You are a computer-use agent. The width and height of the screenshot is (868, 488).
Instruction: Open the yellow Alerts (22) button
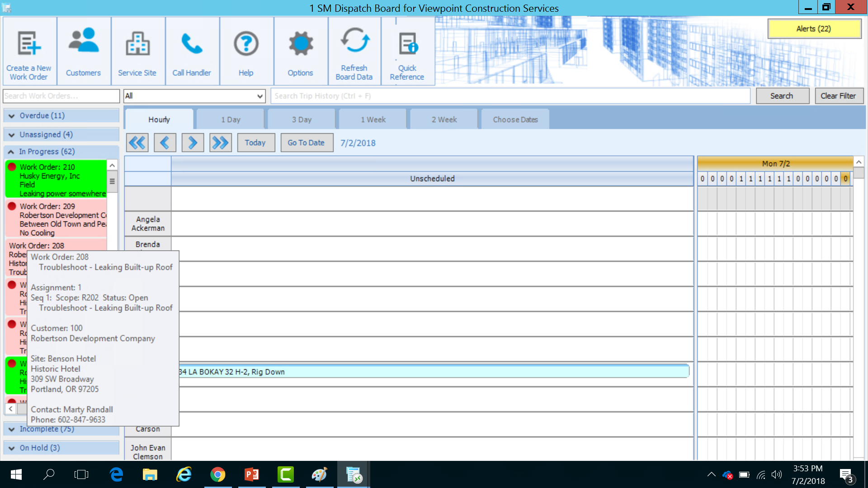click(813, 29)
